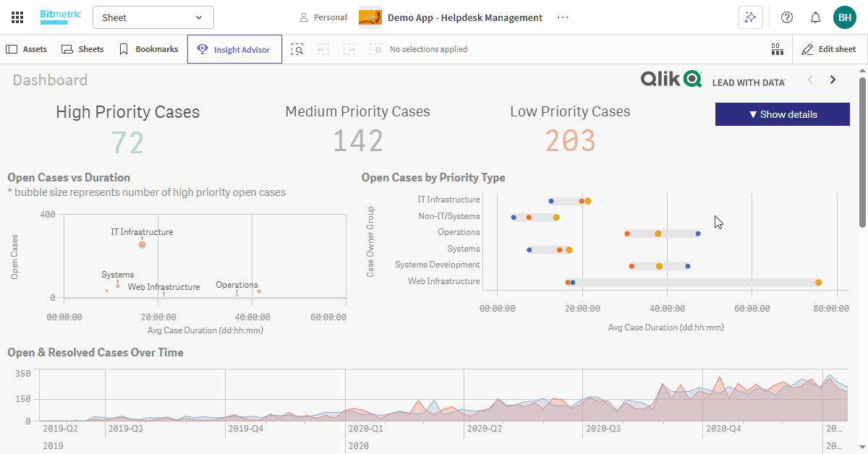Click the clear all selections icon
This screenshot has width=868, height=454.
pyautogui.click(x=375, y=49)
